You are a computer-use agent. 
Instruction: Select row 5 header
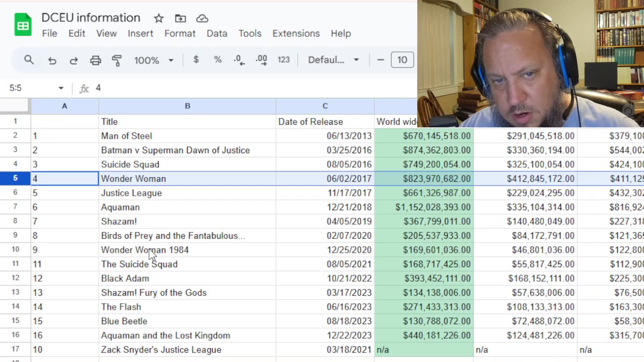pyautogui.click(x=15, y=178)
